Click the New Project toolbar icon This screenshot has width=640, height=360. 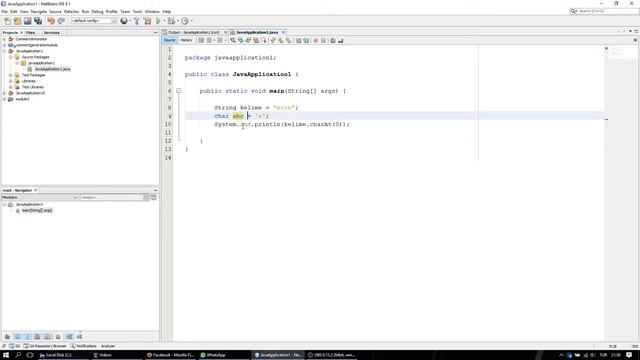click(17, 21)
